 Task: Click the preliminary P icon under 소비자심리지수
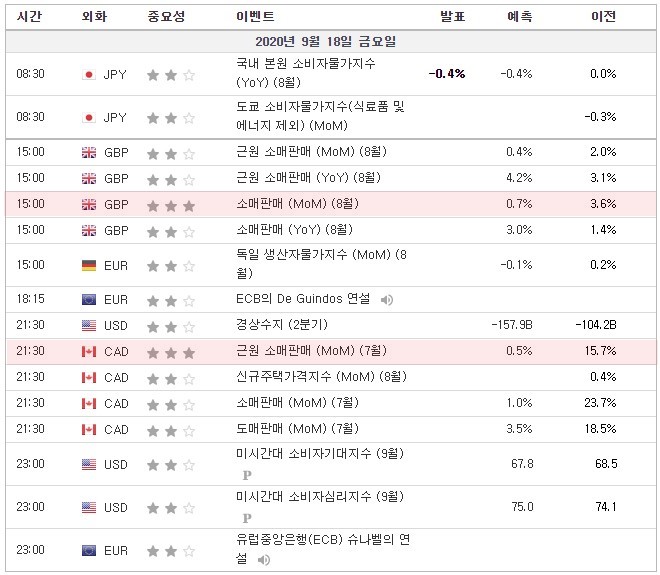(247, 519)
